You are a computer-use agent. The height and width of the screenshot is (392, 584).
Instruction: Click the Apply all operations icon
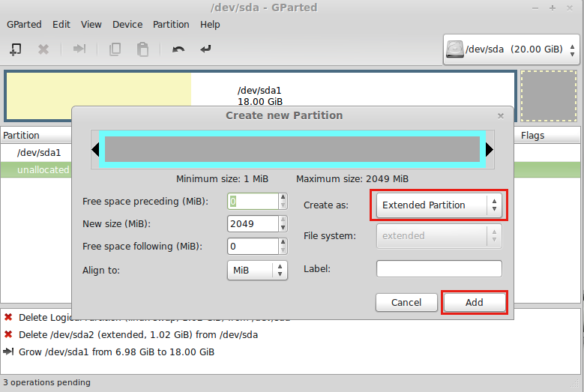coord(205,49)
